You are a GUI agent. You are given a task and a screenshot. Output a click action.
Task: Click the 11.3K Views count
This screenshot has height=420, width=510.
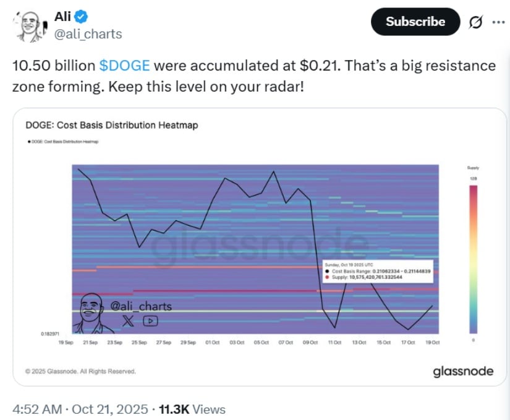click(x=192, y=409)
